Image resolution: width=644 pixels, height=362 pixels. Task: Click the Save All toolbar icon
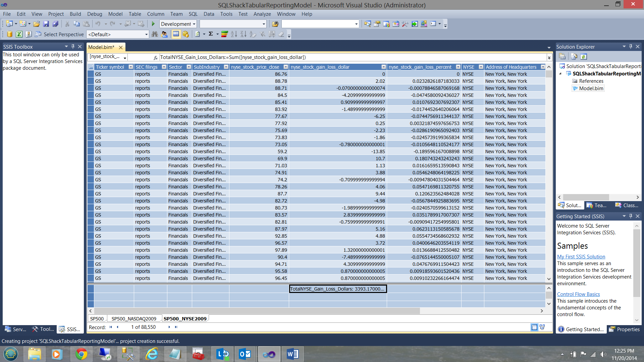pyautogui.click(x=55, y=24)
